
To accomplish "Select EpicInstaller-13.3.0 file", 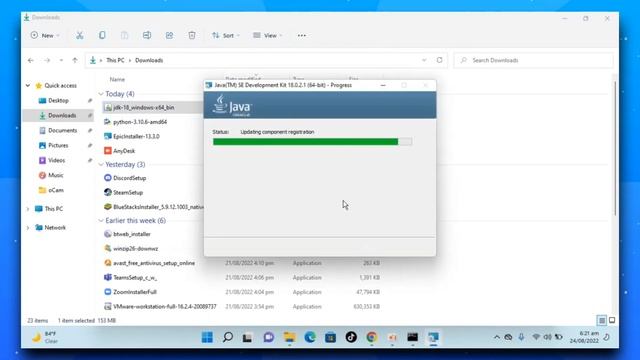I will pyautogui.click(x=136, y=136).
